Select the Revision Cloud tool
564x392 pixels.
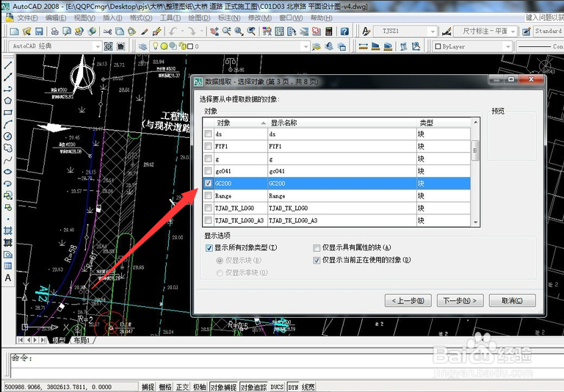(x=8, y=148)
